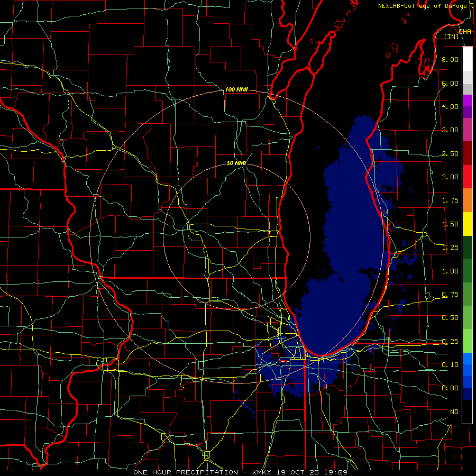Click the 1.00 legend value
476x476 pixels.
point(450,271)
